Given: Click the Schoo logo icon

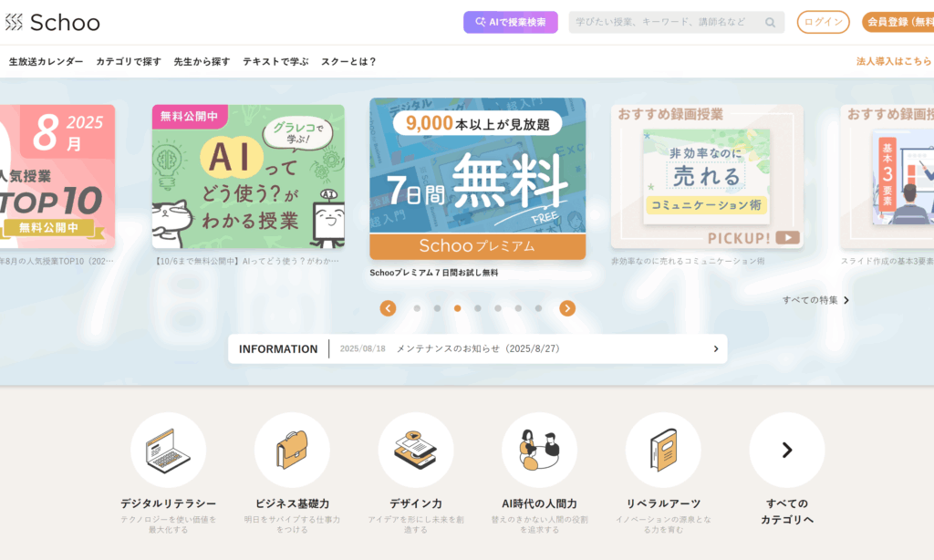Looking at the screenshot, I should pos(14,23).
